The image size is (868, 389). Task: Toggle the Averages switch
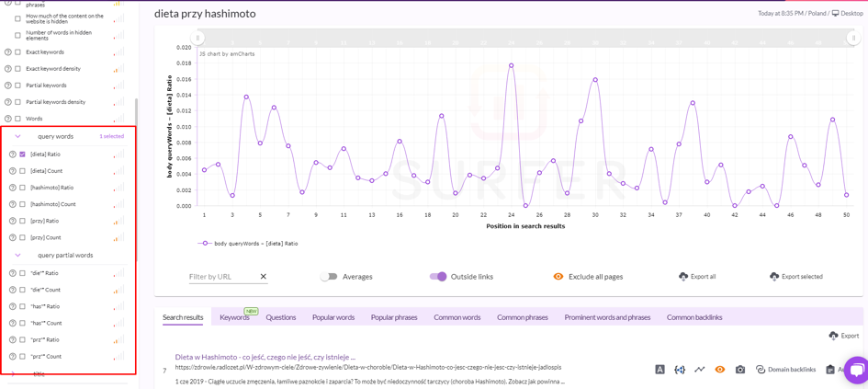pyautogui.click(x=329, y=277)
